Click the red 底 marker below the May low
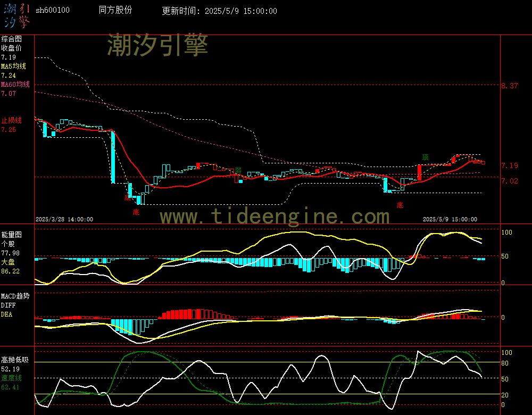Screen dimensions: 532x415 tap(400, 205)
